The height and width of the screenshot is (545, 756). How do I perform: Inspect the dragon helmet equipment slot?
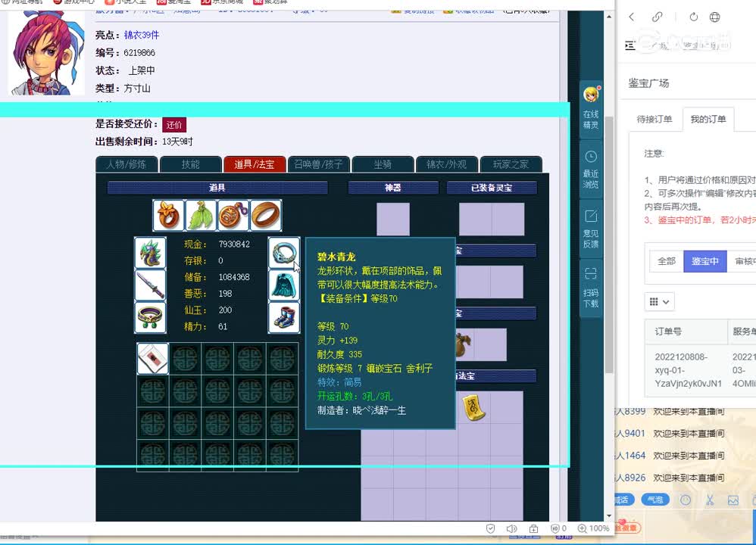(151, 253)
